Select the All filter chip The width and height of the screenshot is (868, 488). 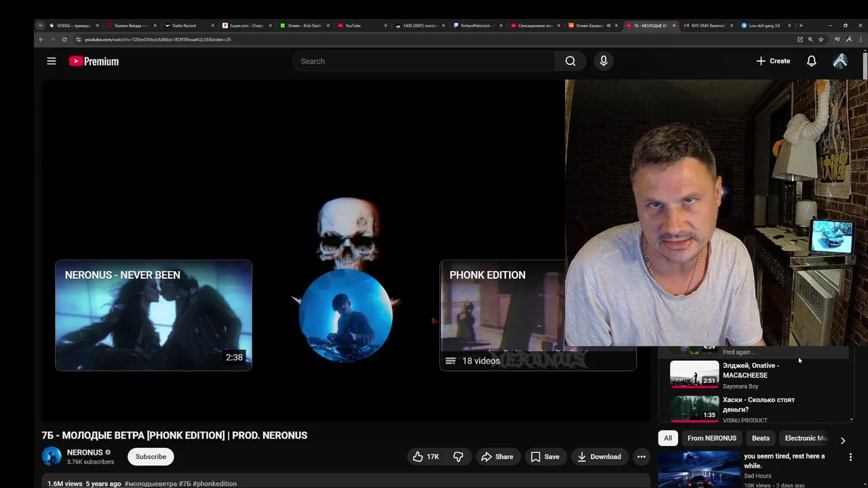(x=668, y=438)
